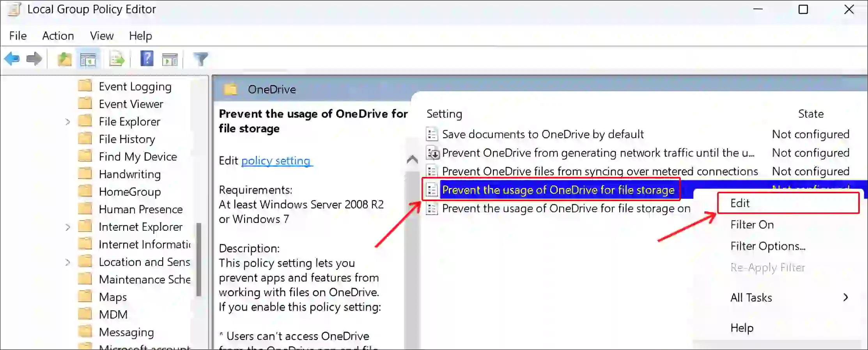868x350 pixels.
Task: Select highlighted Prevent the usage of OneDrive policy
Action: 558,190
